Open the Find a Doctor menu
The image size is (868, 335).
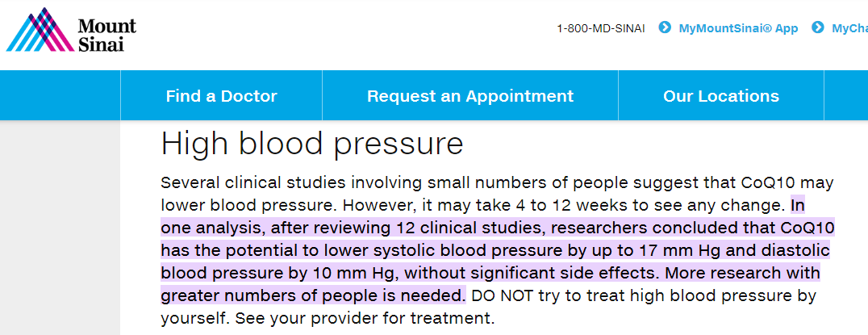click(x=221, y=96)
